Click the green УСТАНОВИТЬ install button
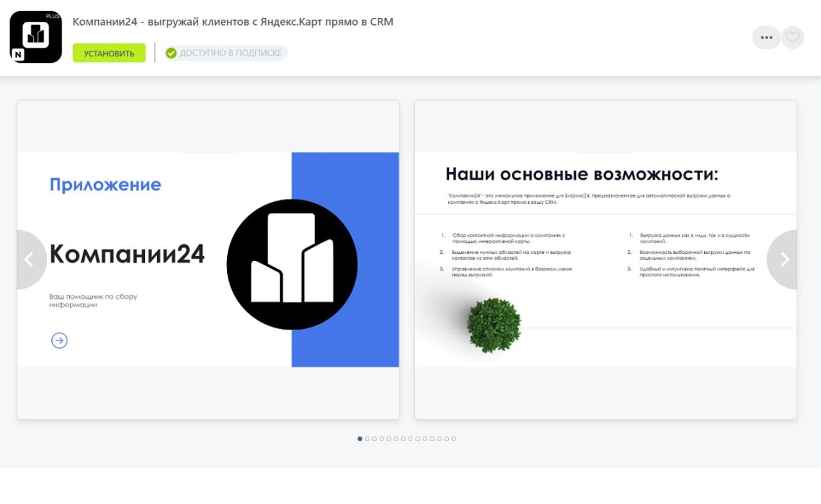 tap(109, 53)
